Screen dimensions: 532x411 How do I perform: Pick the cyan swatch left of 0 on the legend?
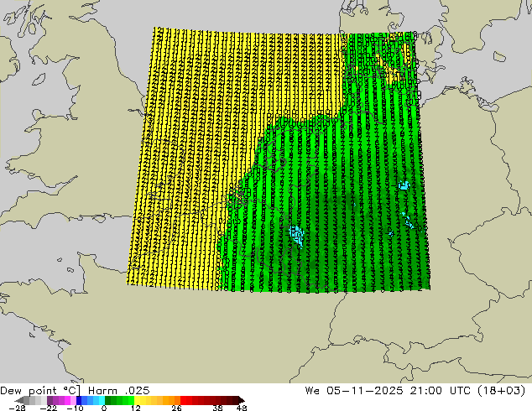point(102,400)
